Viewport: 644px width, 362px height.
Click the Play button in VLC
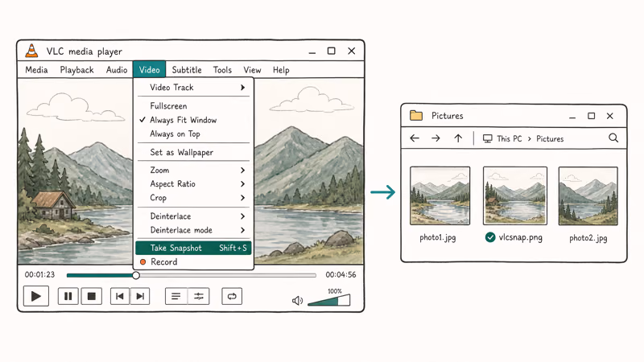point(36,296)
